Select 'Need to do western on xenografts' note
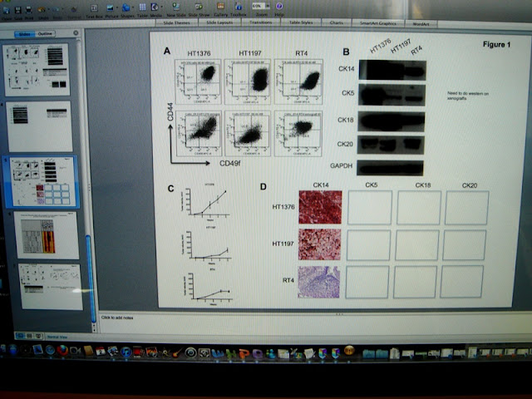Viewport: 532px width, 399px height. (x=468, y=96)
